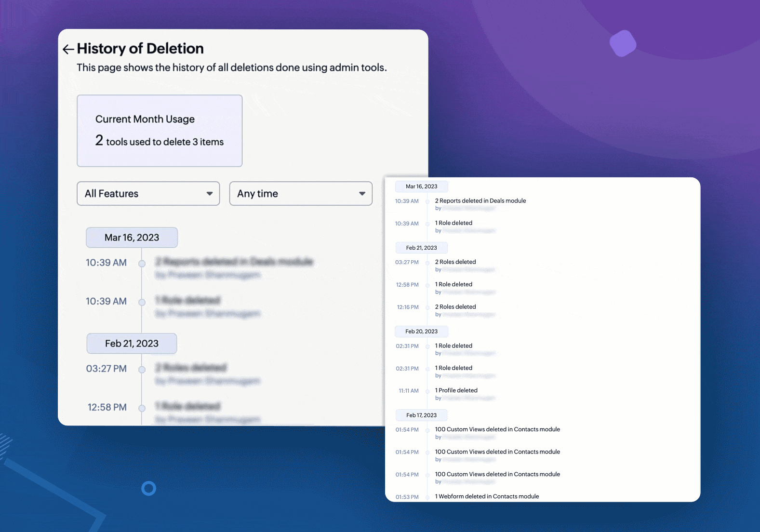This screenshot has height=532, width=760.
Task: Click '2 Roles deleted' entry at 03:27 PM
Action: [x=455, y=262]
